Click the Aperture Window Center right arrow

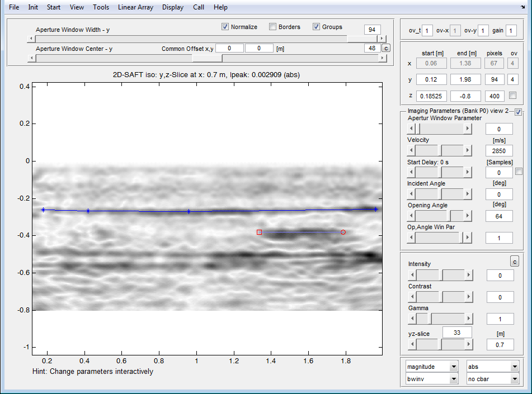pos(383,58)
